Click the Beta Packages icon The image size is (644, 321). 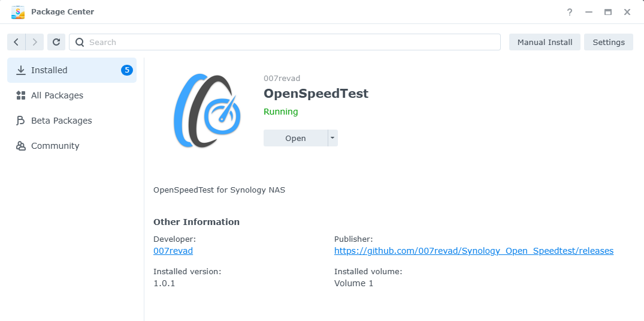click(x=21, y=121)
